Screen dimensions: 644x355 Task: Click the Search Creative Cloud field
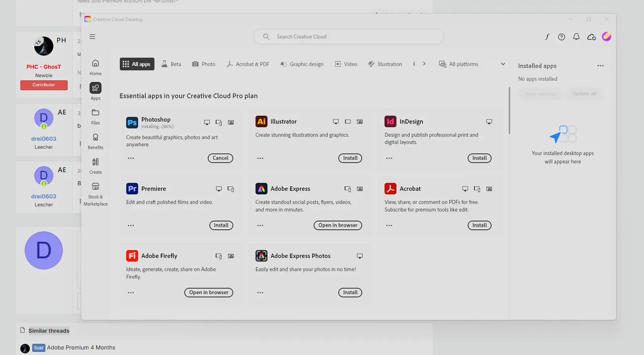pyautogui.click(x=349, y=37)
